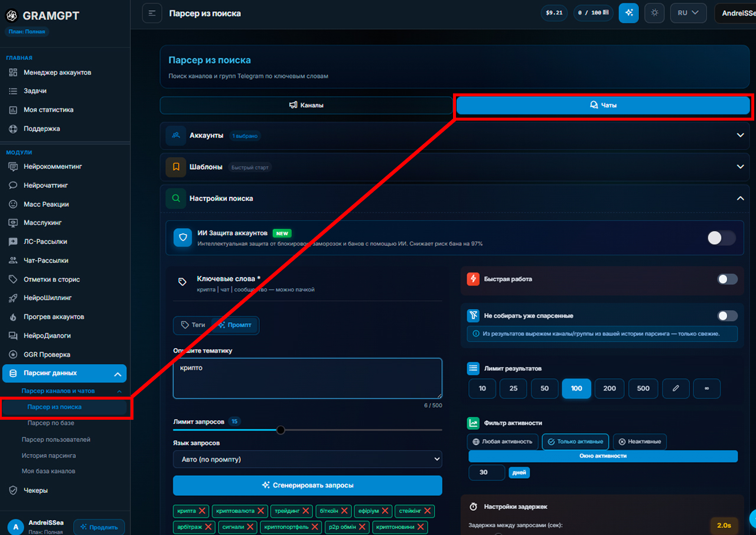
Task: Click the Отметки в сторис tag icon
Action: [13, 280]
